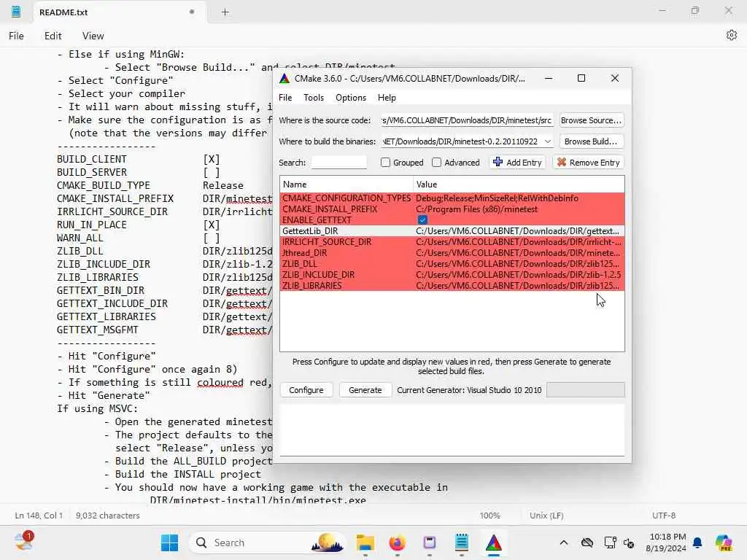The height and width of the screenshot is (560, 747).
Task: Click the Generate button
Action: coord(365,390)
